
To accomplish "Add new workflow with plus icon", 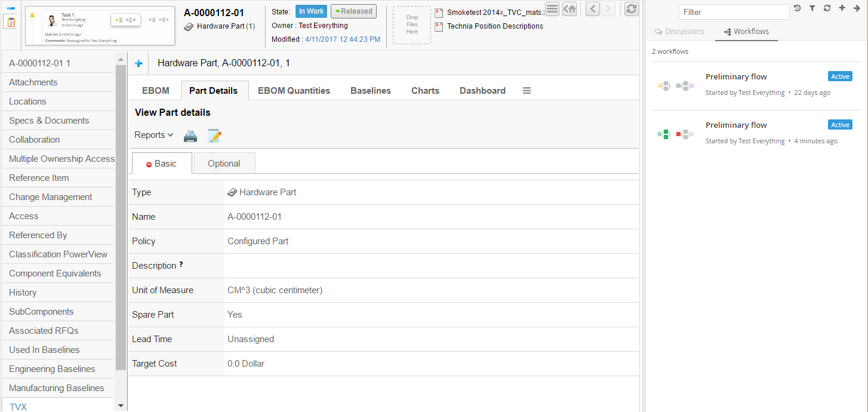I will point(842,8).
